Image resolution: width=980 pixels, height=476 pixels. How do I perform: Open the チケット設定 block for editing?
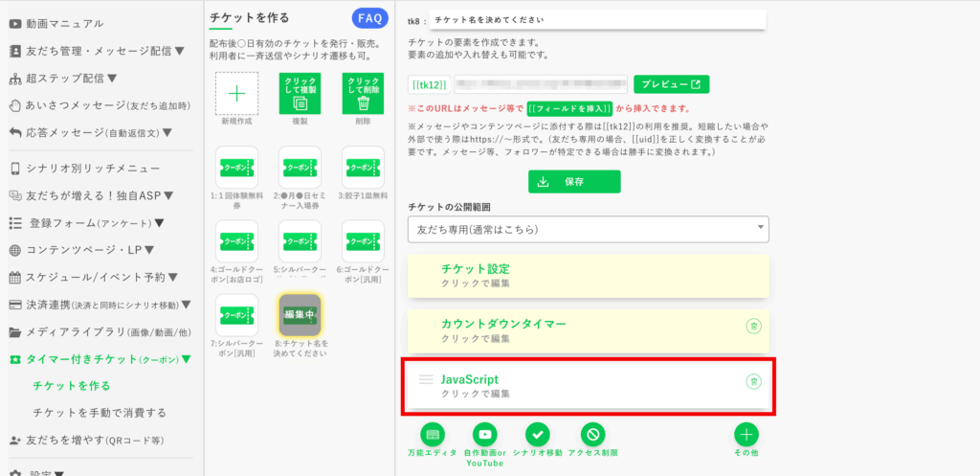coord(589,276)
